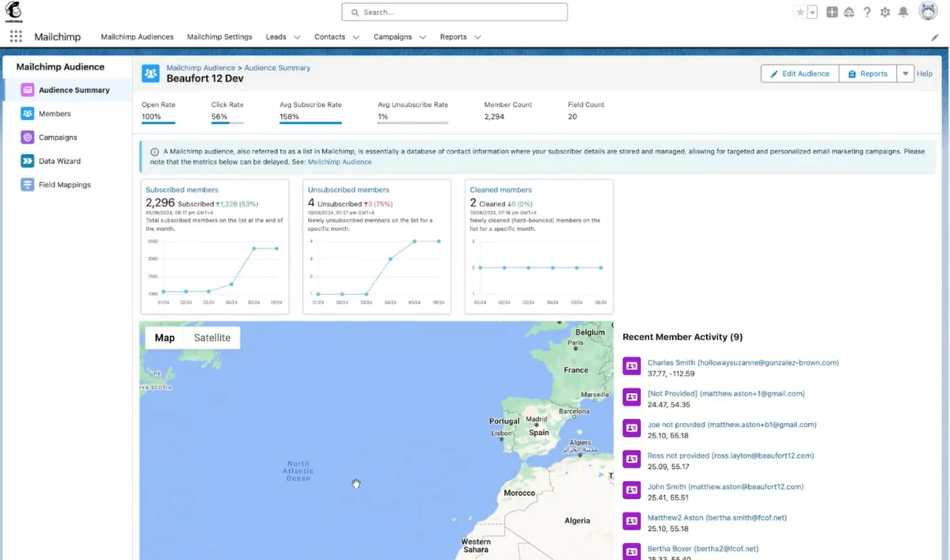Expand the Campaigns tab chevron
The width and height of the screenshot is (950, 560).
[x=423, y=37]
